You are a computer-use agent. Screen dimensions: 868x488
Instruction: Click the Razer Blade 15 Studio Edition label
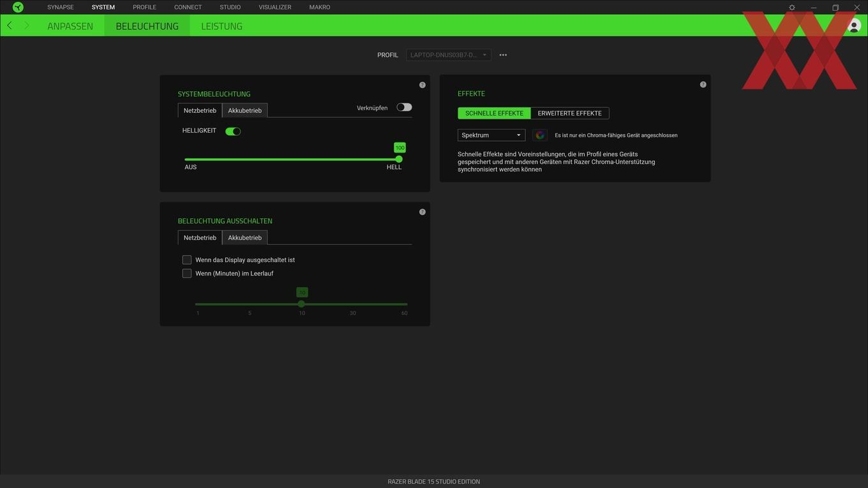tap(434, 482)
